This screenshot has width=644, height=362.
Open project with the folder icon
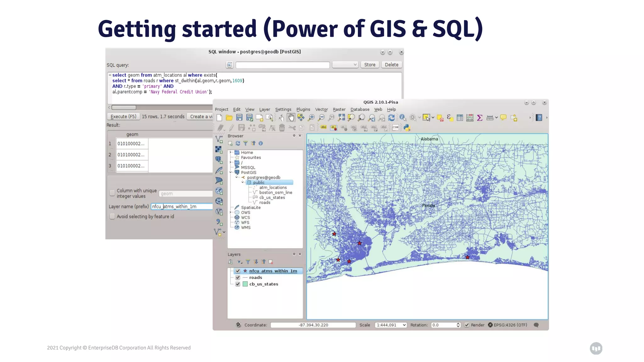229,118
